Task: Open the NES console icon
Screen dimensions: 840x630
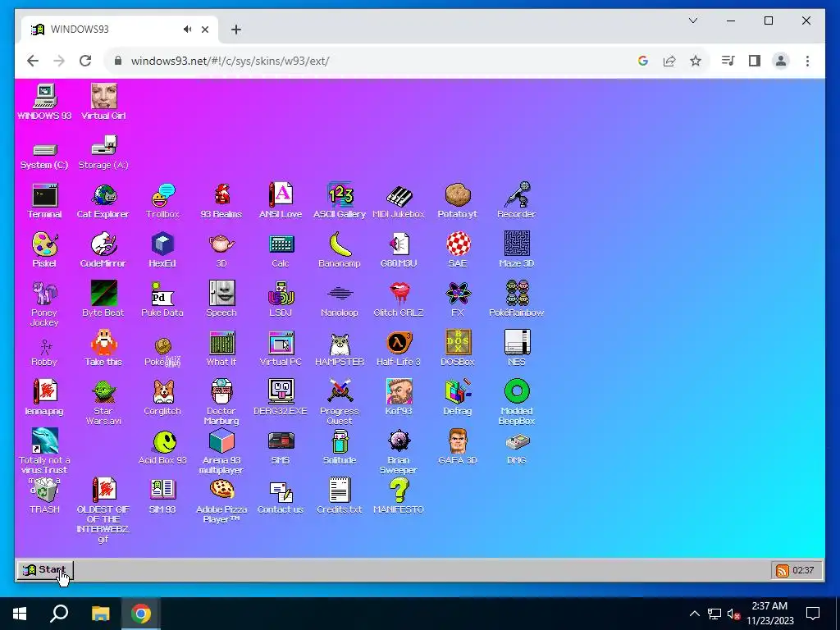Action: (517, 343)
